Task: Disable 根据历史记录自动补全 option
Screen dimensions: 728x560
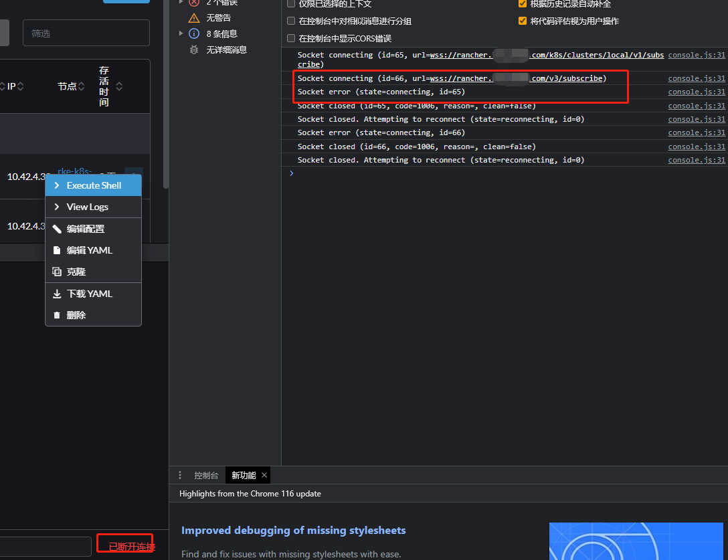Action: click(523, 4)
